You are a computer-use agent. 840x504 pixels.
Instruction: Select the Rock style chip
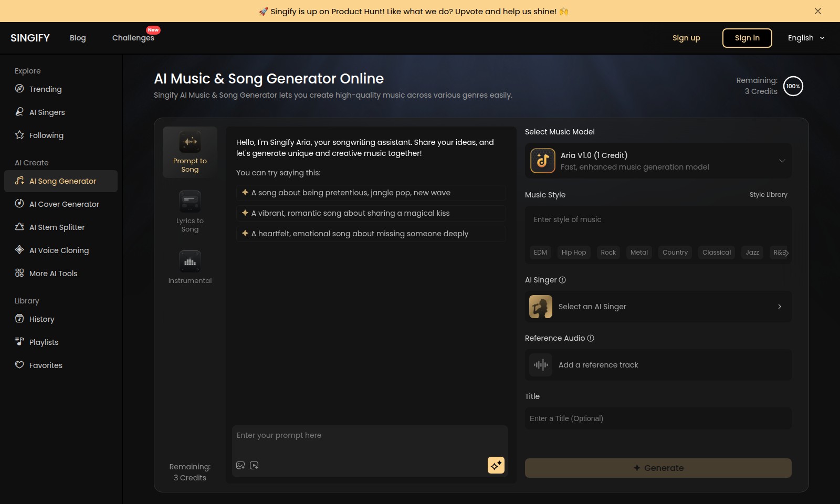tap(608, 253)
